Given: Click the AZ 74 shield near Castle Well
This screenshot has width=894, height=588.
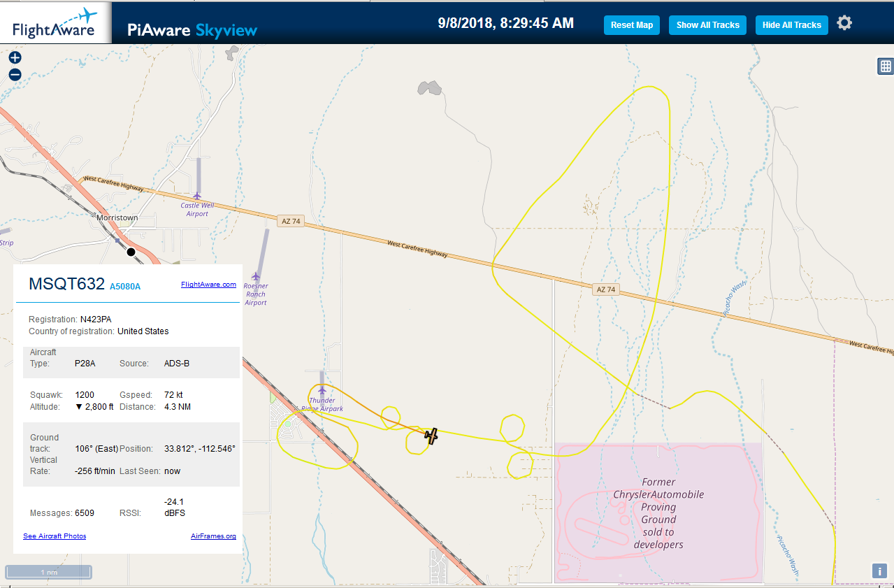Looking at the screenshot, I should [291, 221].
